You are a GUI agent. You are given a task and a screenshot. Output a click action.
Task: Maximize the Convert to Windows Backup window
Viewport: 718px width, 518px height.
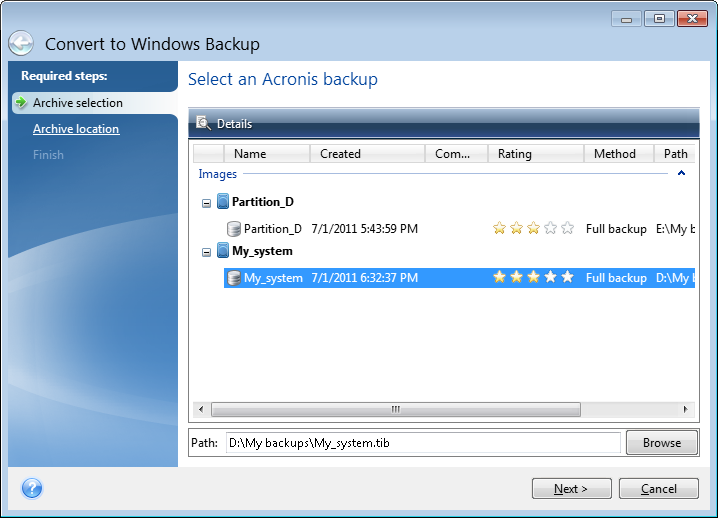tap(659, 19)
